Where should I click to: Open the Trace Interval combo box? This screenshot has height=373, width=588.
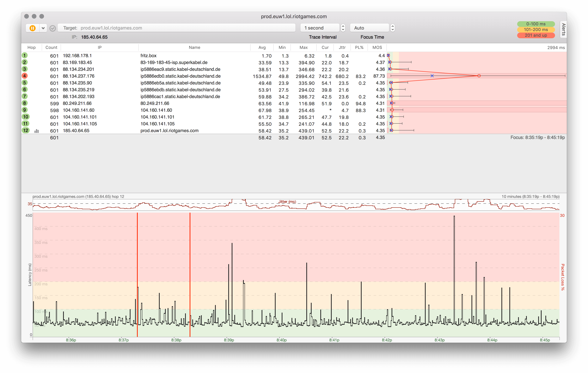320,28
